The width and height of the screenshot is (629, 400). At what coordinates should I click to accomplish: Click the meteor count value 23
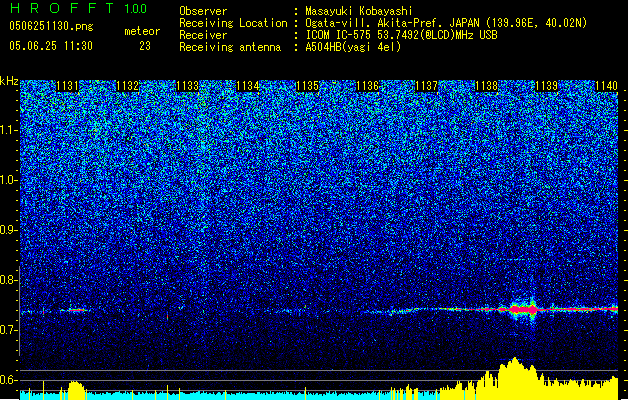(145, 46)
